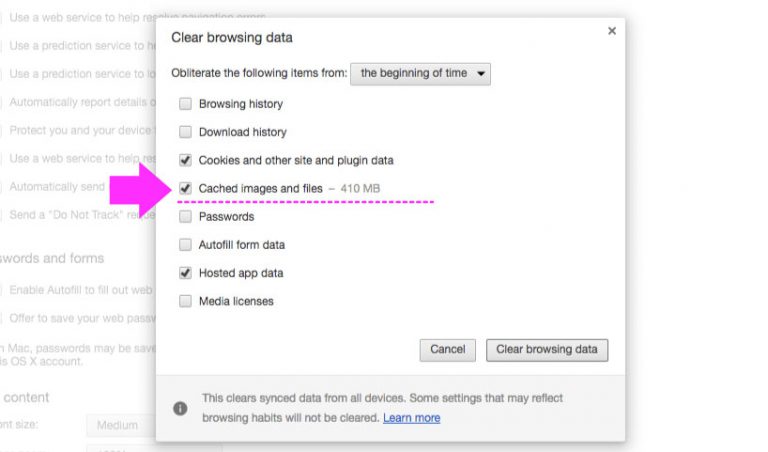The width and height of the screenshot is (768, 452).
Task: Click the info icon beside sync notice
Action: 180,408
